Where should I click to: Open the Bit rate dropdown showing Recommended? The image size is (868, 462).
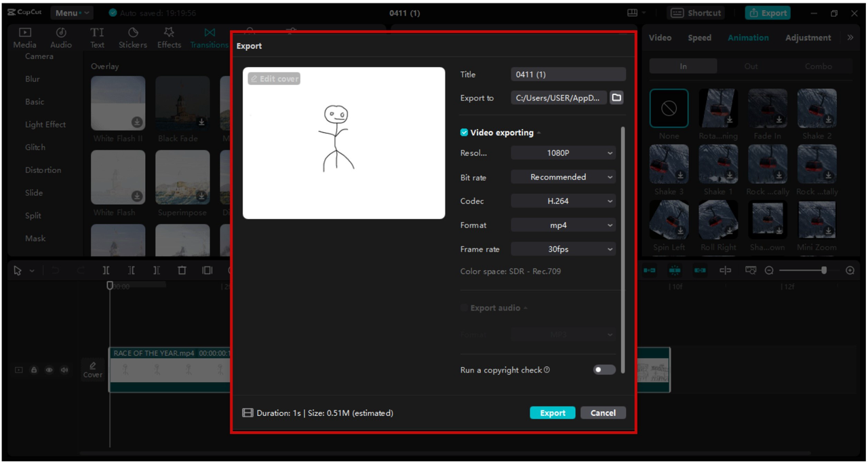pos(564,177)
